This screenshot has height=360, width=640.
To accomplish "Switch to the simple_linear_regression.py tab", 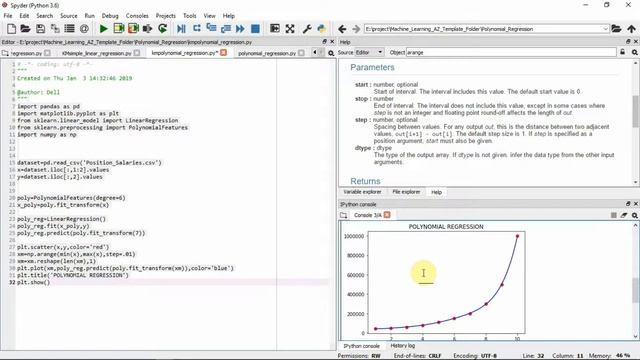I will coord(96,53).
